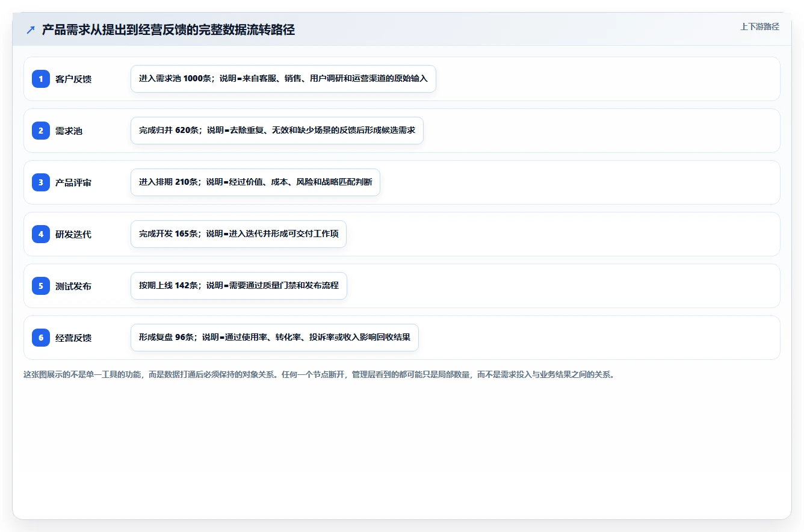Click step badge number 5

pos(41,286)
